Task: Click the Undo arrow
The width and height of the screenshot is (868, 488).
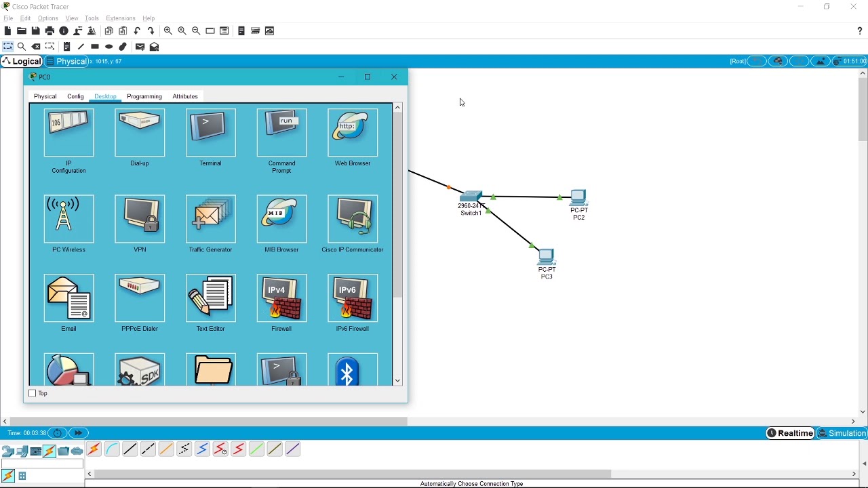Action: tap(137, 31)
